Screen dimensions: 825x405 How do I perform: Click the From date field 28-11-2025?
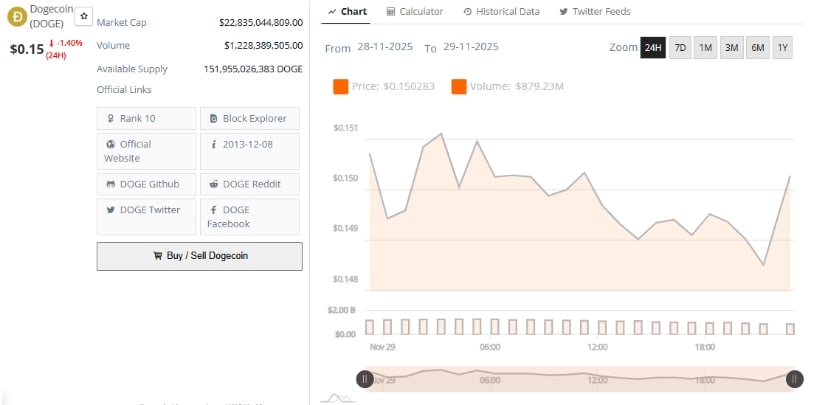(x=387, y=48)
